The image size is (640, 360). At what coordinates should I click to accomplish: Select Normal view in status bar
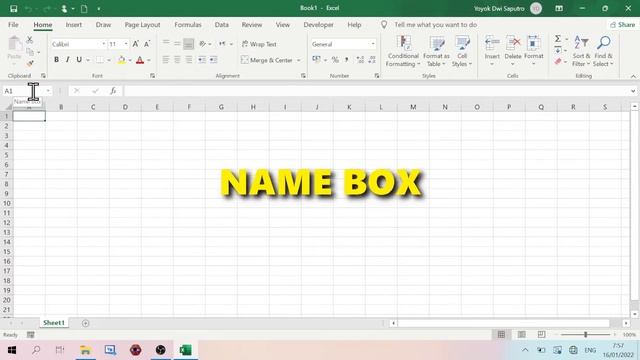501,334
